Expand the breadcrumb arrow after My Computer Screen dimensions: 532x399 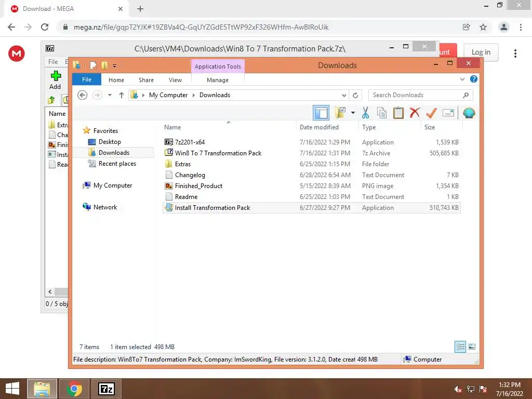pyautogui.click(x=193, y=96)
